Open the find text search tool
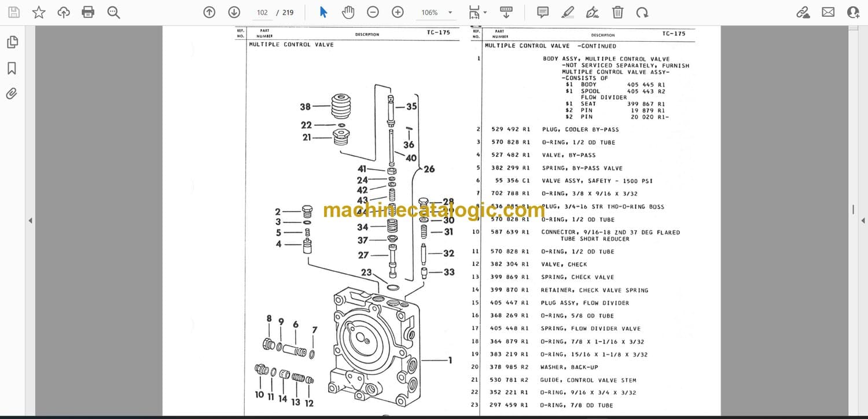Image resolution: width=868 pixels, height=419 pixels. (x=113, y=12)
